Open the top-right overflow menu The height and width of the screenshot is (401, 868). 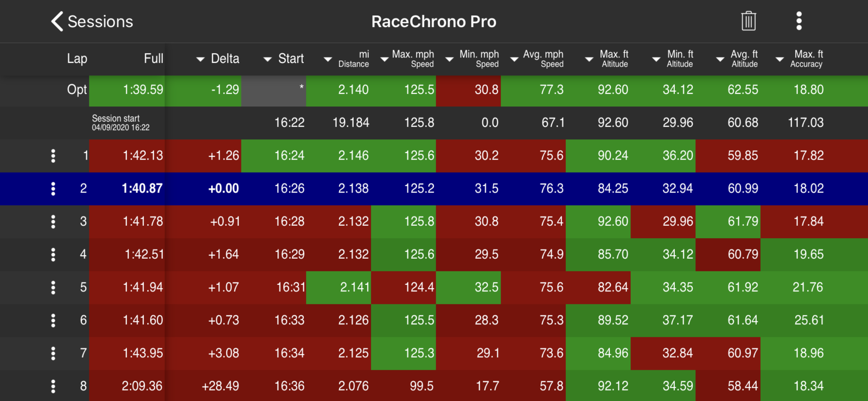click(799, 21)
